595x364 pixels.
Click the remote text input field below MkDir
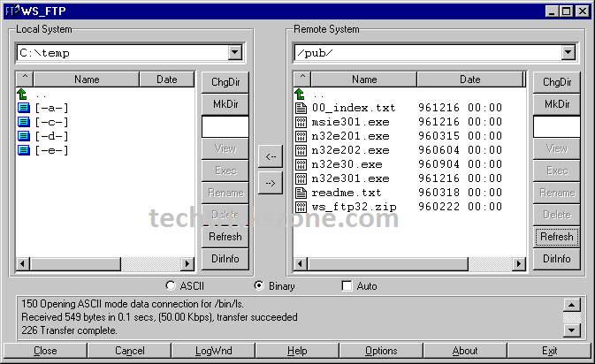556,126
